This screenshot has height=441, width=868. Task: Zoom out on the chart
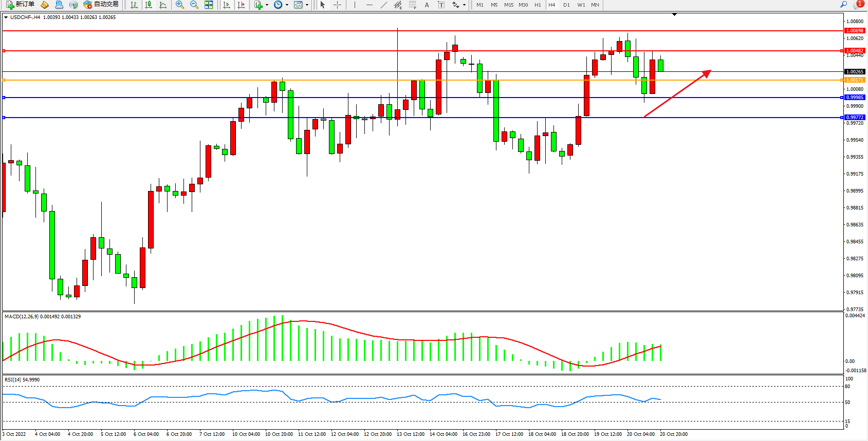[194, 5]
